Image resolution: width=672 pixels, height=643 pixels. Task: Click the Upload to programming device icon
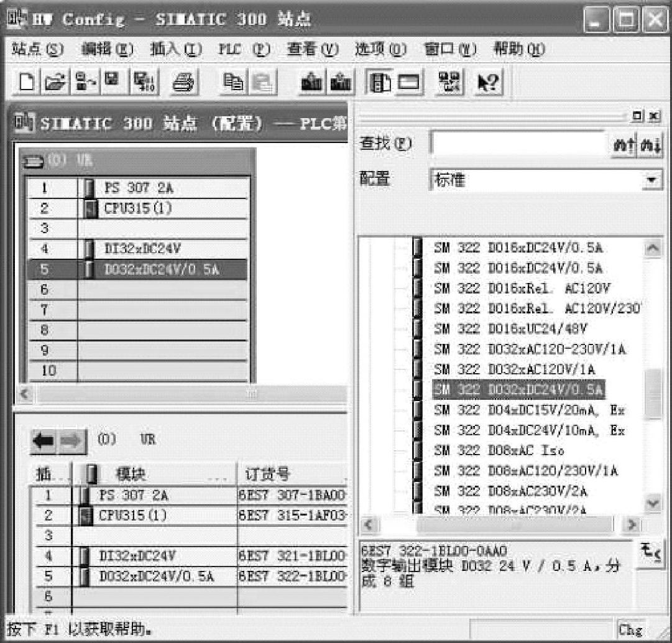click(x=340, y=81)
